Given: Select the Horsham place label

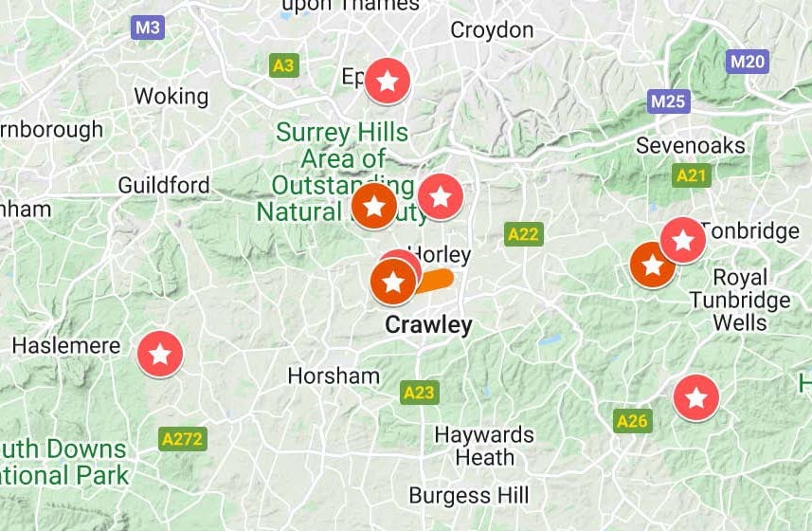Looking at the screenshot, I should [x=334, y=375].
